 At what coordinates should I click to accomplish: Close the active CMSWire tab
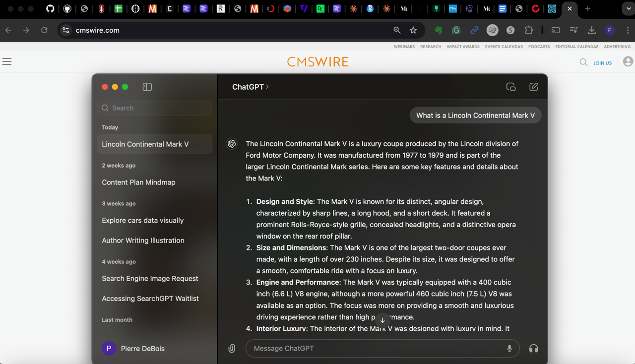[x=570, y=8]
